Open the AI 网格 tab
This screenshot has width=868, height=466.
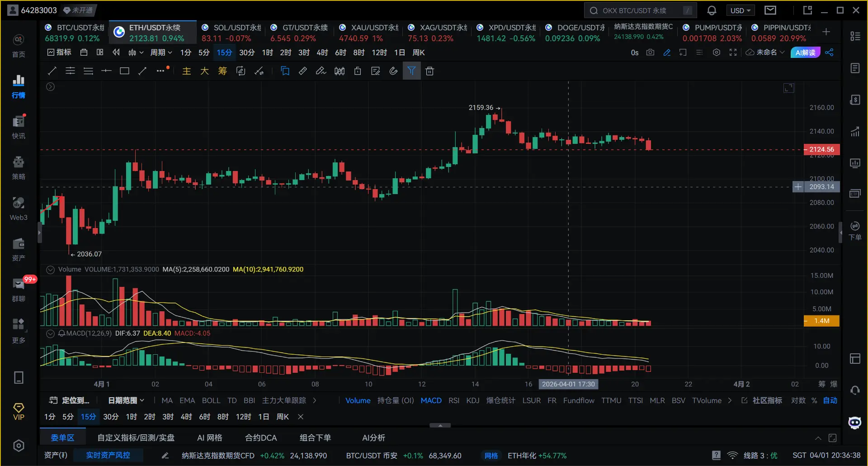pos(209,438)
